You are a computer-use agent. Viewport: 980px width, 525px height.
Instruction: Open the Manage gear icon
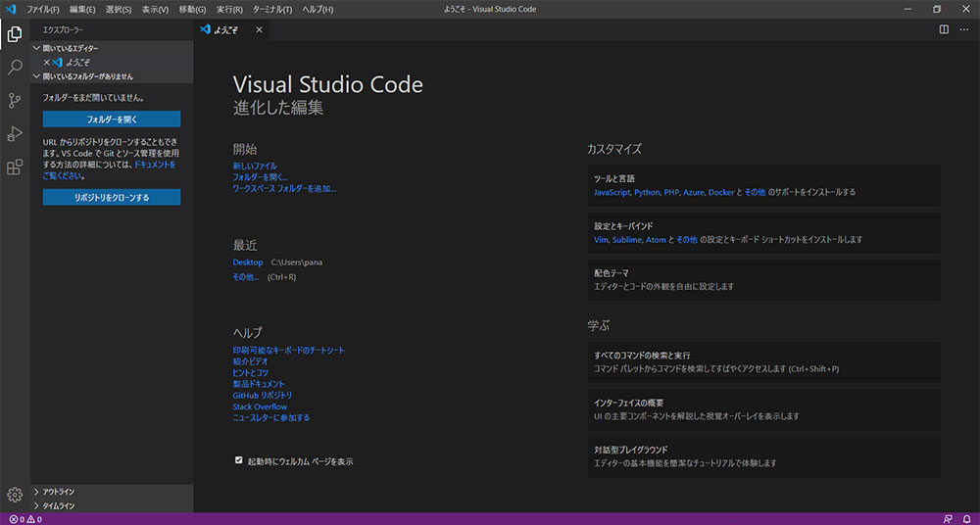[x=15, y=495]
